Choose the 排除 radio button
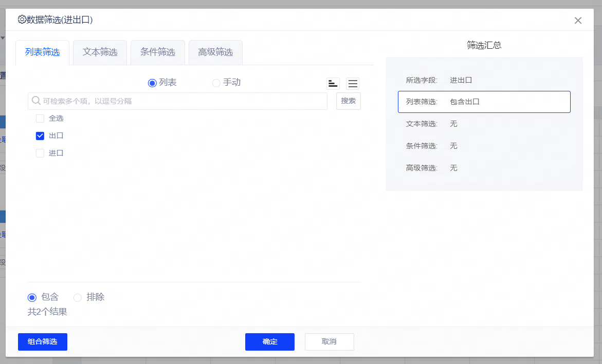Screen dimensions: 602x364 [x=78, y=297]
